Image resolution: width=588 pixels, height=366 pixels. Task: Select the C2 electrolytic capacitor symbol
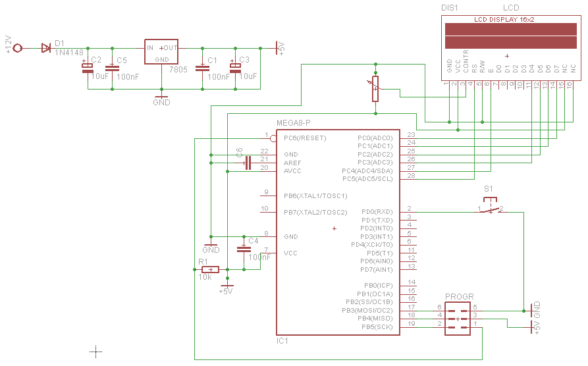88,68
